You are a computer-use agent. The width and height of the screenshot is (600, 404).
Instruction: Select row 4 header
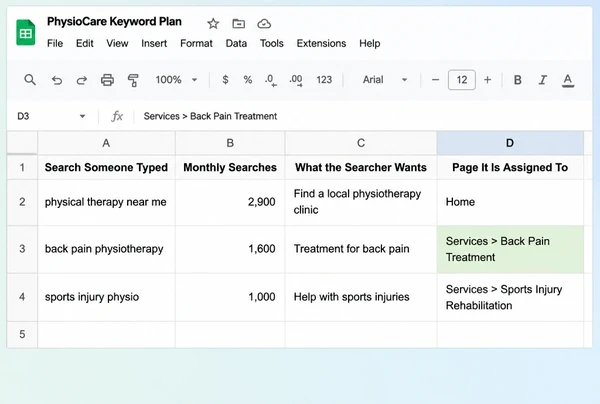coord(22,297)
